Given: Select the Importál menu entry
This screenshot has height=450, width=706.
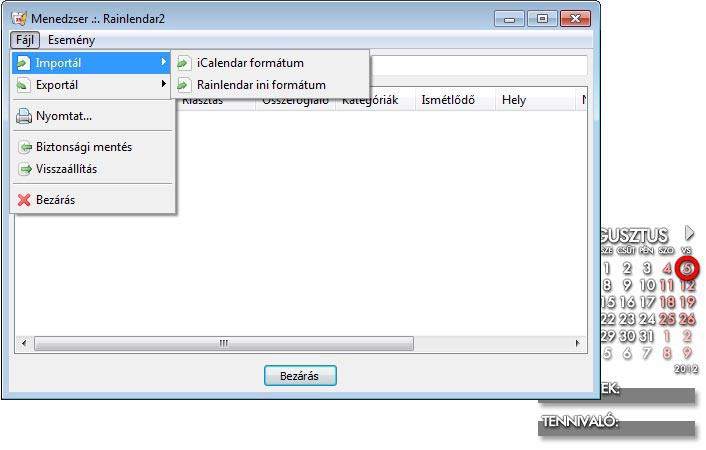Looking at the screenshot, I should (x=91, y=63).
